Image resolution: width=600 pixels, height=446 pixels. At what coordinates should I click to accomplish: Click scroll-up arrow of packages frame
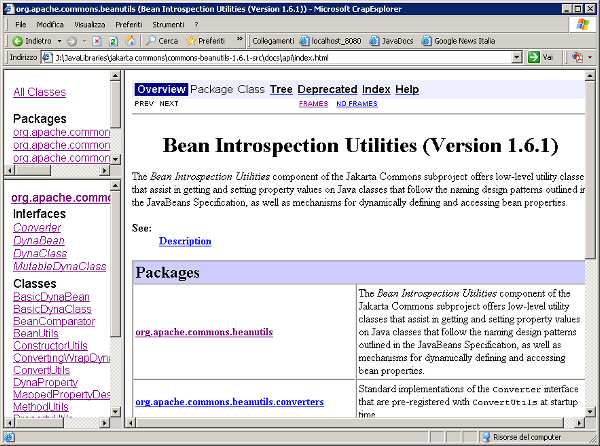click(115, 75)
